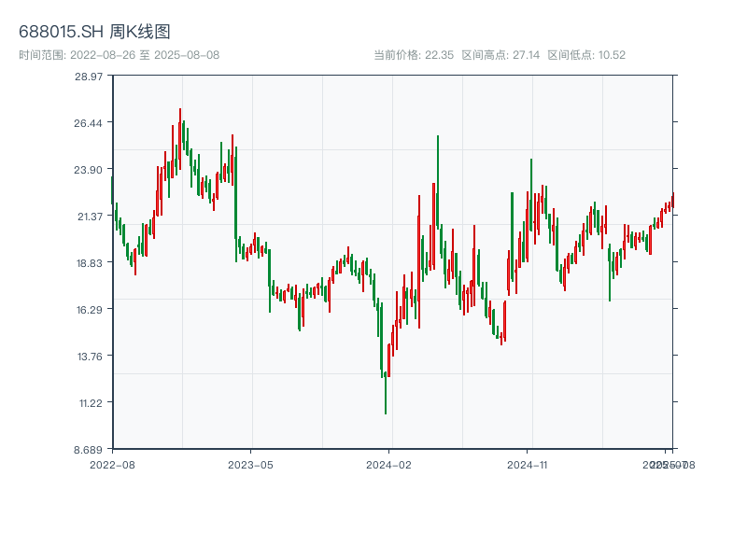The image size is (747, 560).
Task: Click the 当前价格 22.35 label
Action: tap(414, 55)
